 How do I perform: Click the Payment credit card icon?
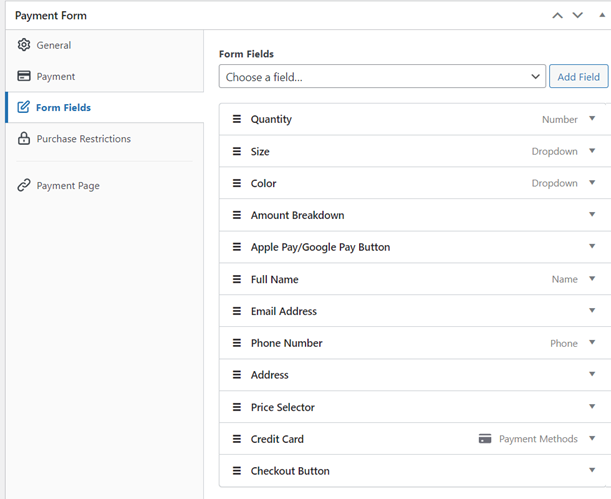tap(24, 76)
